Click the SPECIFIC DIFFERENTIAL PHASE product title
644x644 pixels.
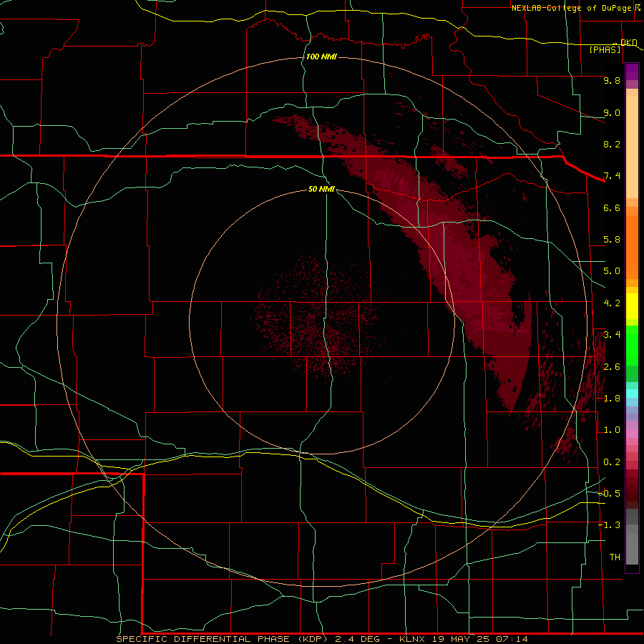[x=204, y=639]
